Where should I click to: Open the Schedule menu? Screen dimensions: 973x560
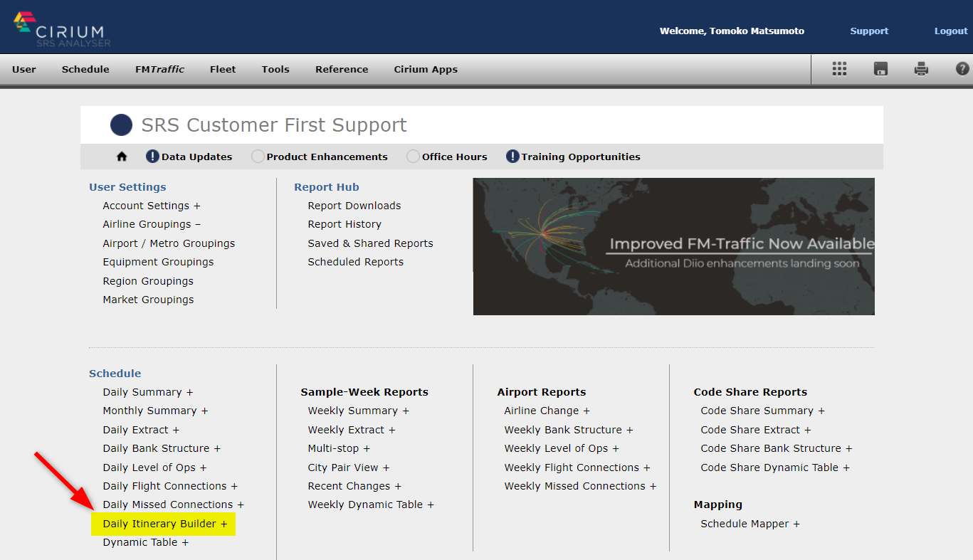[85, 69]
